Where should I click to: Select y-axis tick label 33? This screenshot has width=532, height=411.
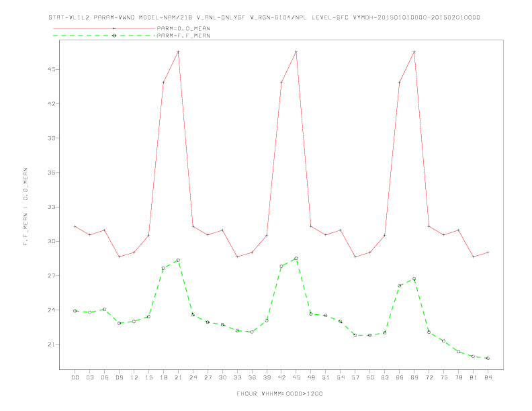click(51, 207)
